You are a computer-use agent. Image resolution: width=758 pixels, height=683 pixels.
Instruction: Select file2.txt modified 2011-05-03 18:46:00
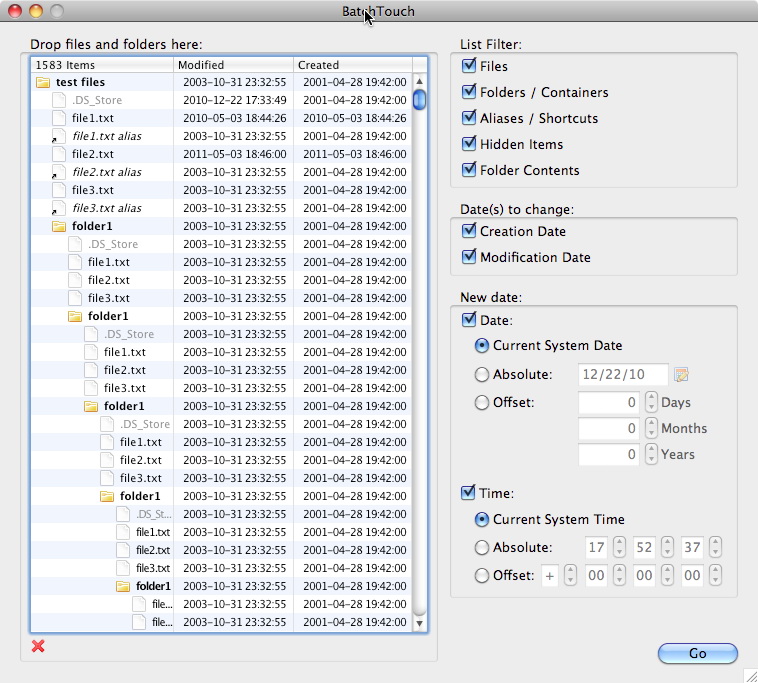click(x=221, y=154)
